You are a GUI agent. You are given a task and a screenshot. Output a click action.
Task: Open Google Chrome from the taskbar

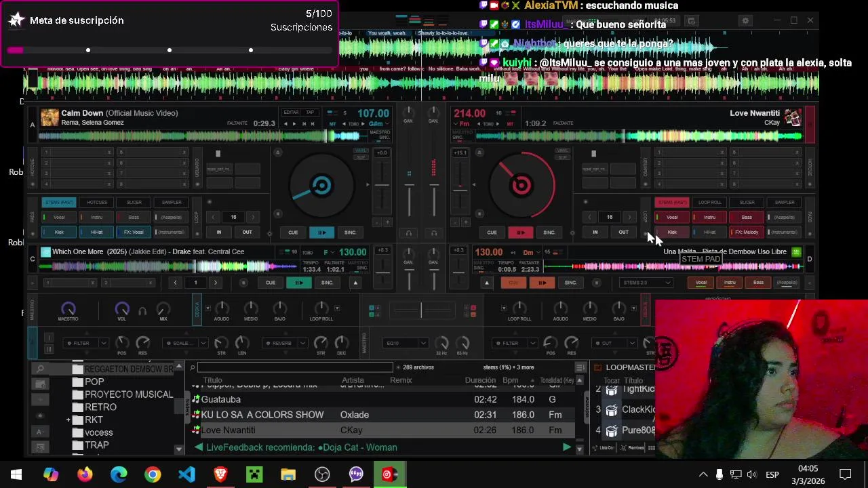153,474
